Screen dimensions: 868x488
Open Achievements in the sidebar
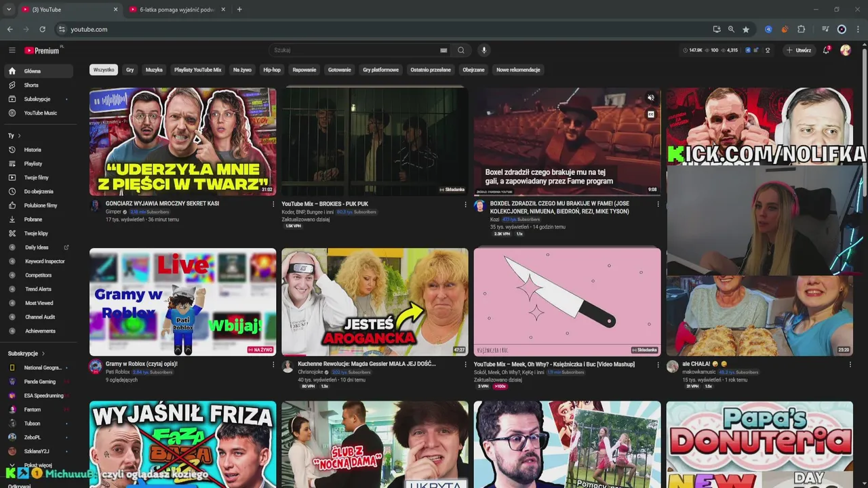(40, 331)
